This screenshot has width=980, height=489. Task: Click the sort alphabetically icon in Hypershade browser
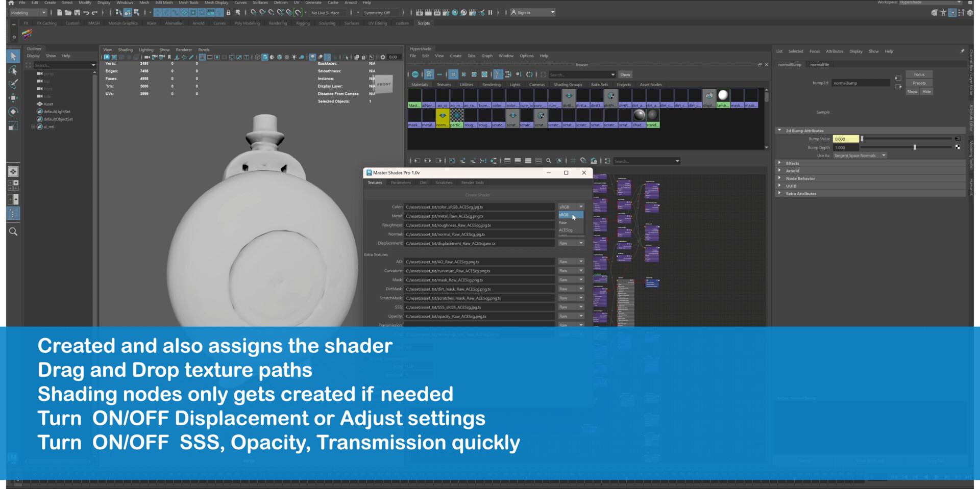[498, 74]
